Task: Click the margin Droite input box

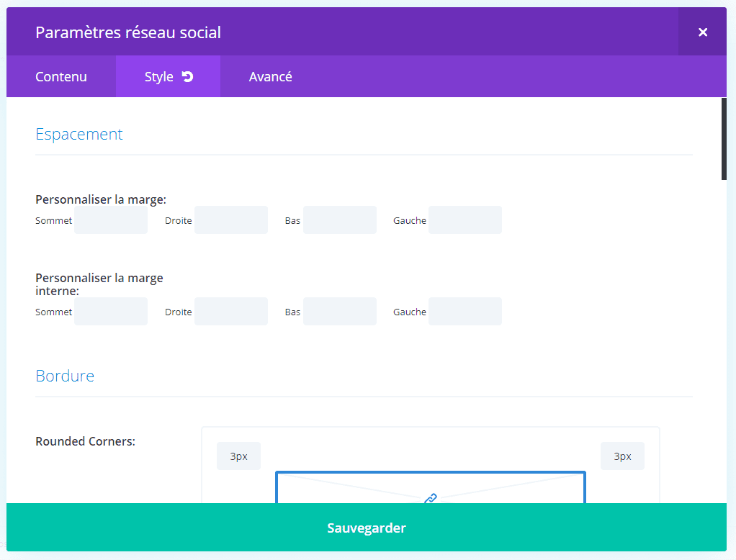Action: click(231, 220)
